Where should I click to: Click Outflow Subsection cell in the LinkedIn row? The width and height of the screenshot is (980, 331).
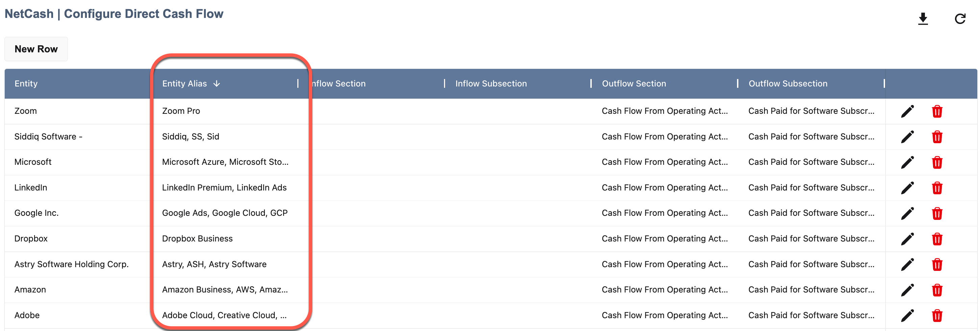[811, 187]
